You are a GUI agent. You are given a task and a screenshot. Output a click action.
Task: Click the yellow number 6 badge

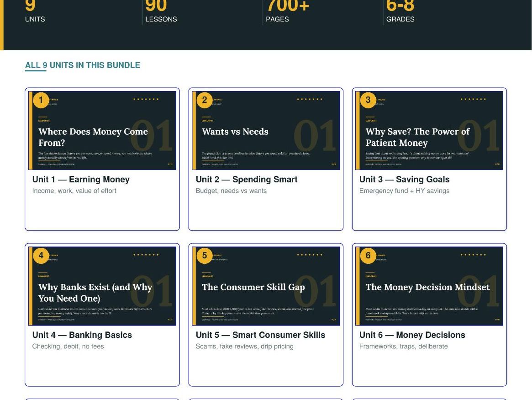pos(368,256)
